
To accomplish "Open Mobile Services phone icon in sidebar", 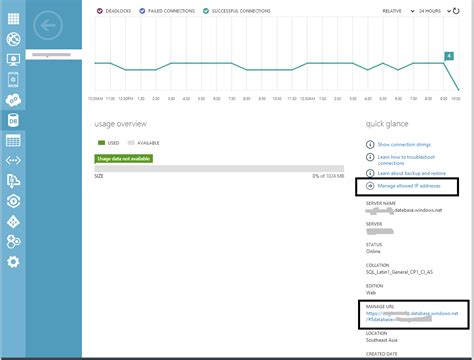I will click(x=13, y=80).
